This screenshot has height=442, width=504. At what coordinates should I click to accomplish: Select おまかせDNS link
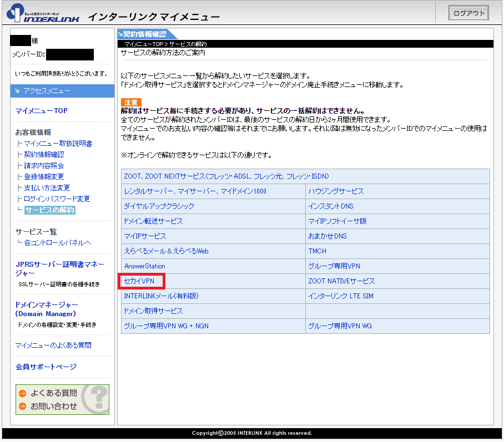(x=327, y=236)
